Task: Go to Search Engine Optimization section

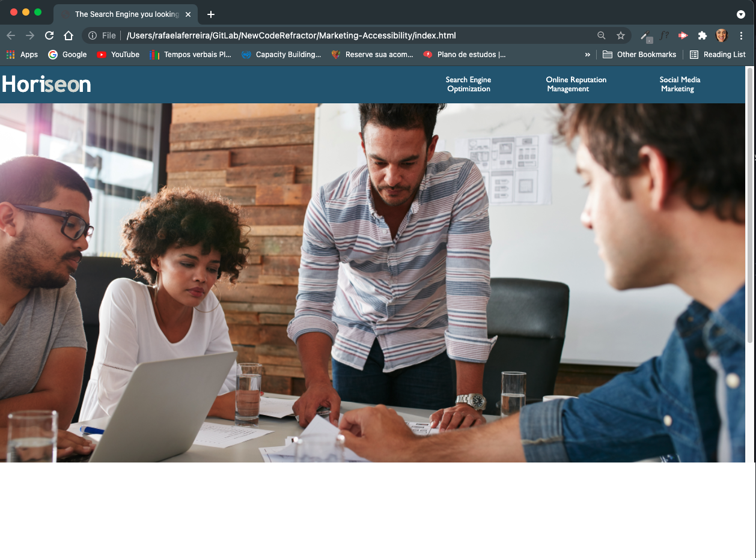Action: [x=468, y=84]
